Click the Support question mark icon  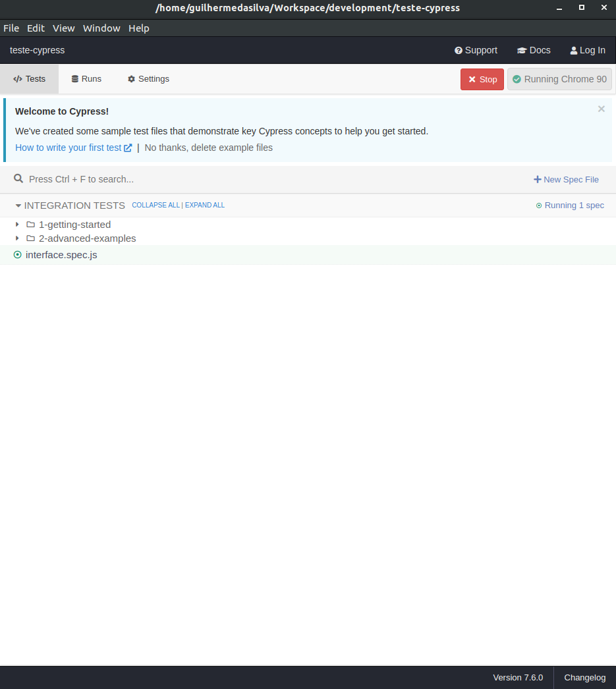click(x=459, y=51)
